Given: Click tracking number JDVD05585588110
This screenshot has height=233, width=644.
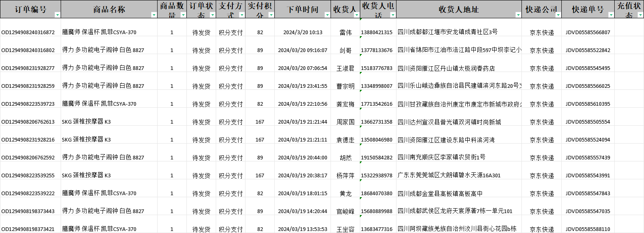Looking at the screenshot, I should (588, 229).
